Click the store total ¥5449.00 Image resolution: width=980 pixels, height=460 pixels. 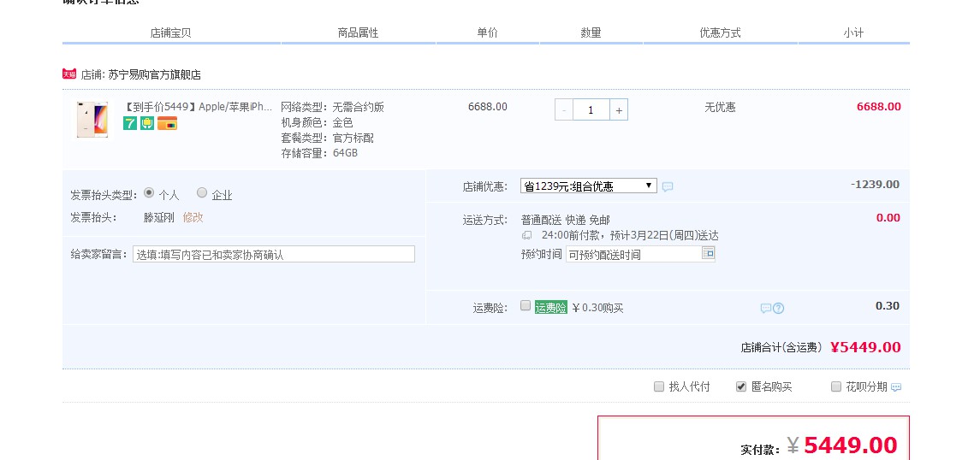865,347
